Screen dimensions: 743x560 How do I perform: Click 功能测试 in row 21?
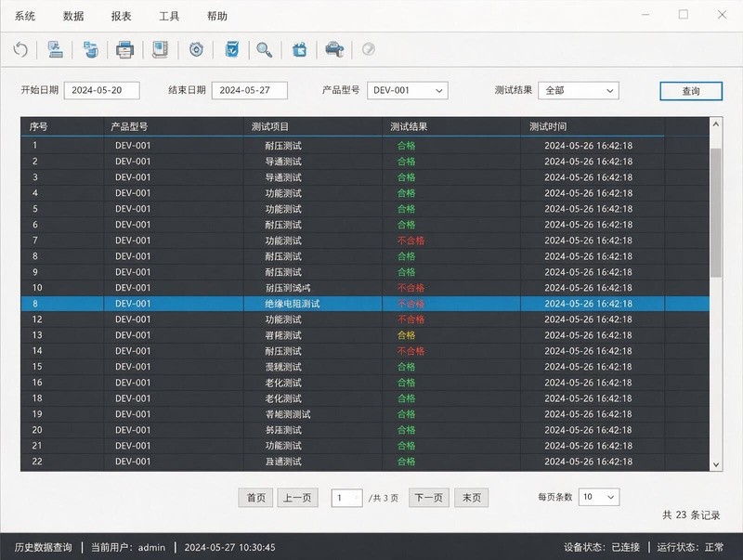[x=283, y=446]
